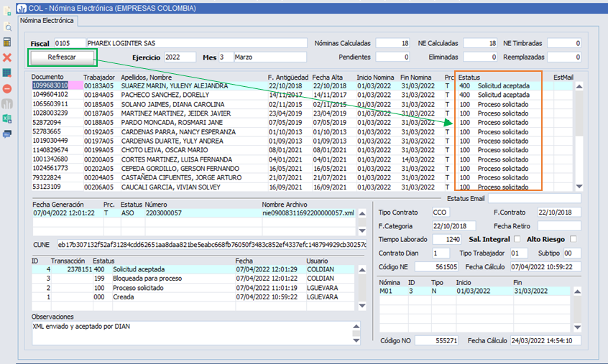The width and height of the screenshot is (608, 364).
Task: Click the Nómina list scroll-up arrow
Action: 577,291
